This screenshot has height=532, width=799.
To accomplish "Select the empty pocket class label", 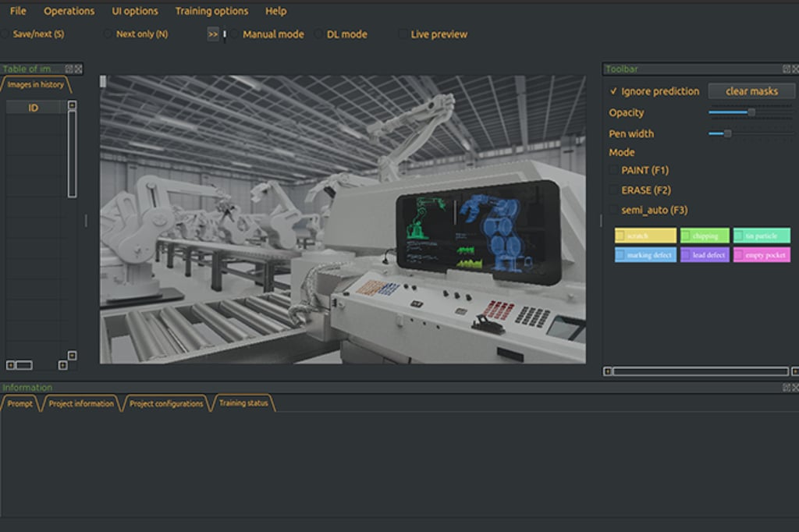I will (x=762, y=254).
